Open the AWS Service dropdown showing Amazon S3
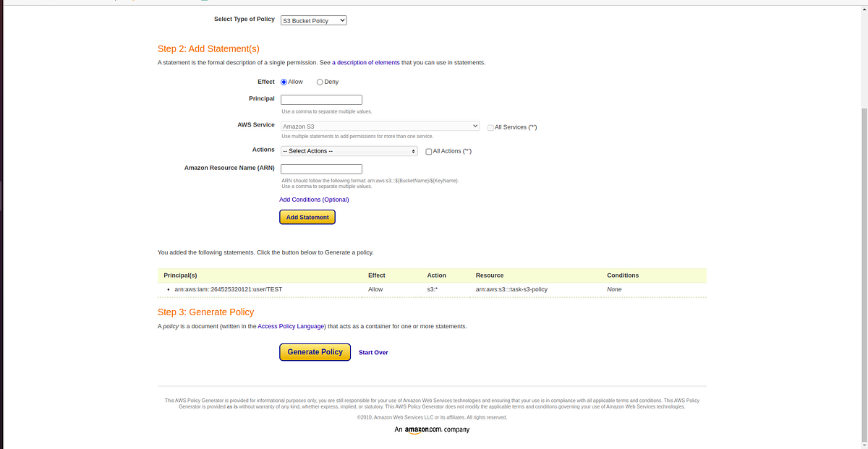This screenshot has width=868, height=449. point(380,125)
